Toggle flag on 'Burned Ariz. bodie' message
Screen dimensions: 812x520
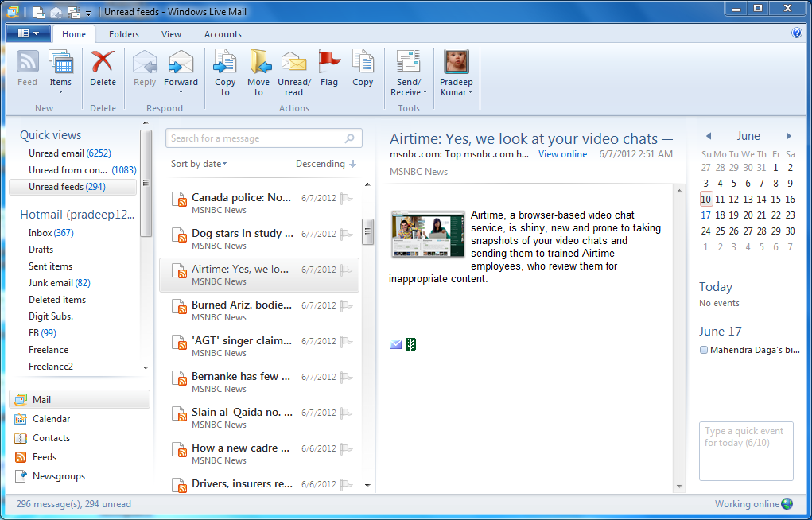(x=346, y=305)
